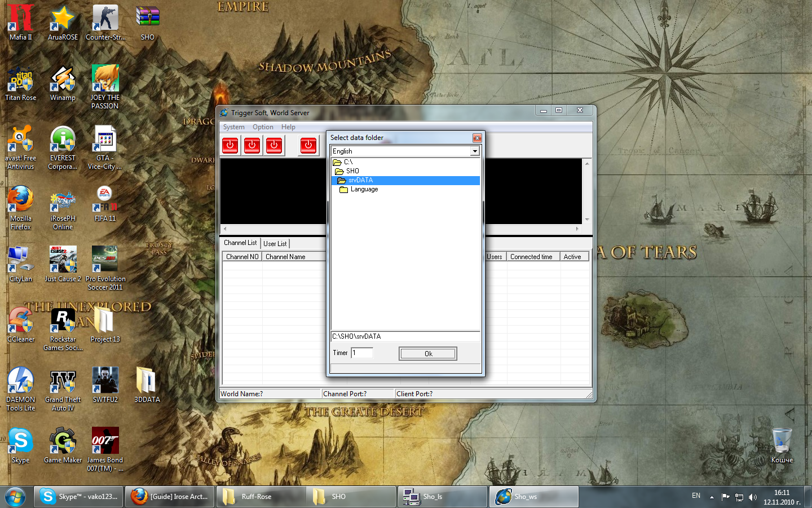Screen dimensions: 812x508
Task: Open the System menu
Action: click(x=233, y=126)
